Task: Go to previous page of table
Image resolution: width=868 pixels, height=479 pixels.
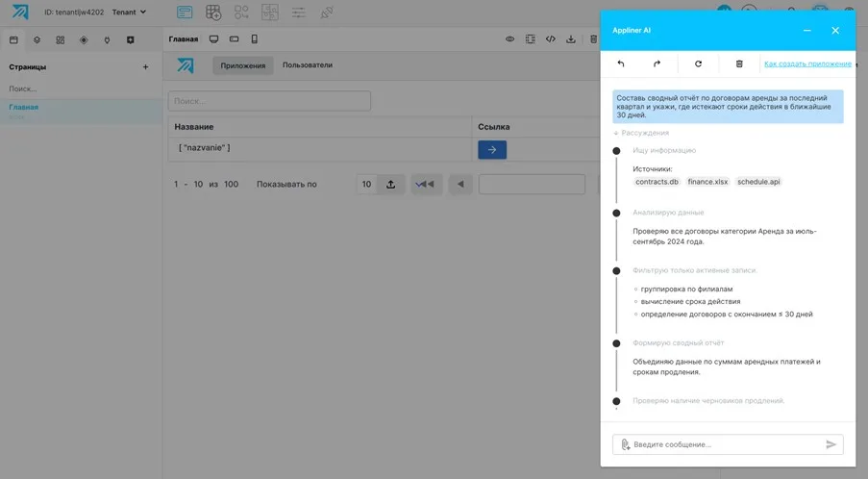Action: pos(460,185)
